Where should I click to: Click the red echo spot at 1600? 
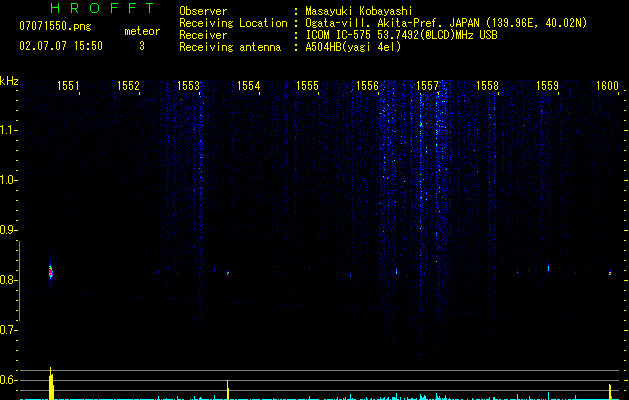[610, 273]
